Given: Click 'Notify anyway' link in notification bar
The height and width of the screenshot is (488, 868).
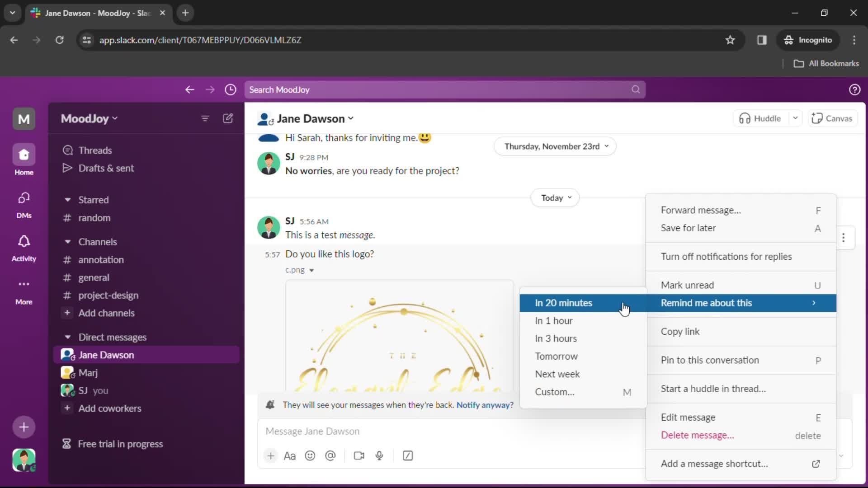Looking at the screenshot, I should 485,404.
